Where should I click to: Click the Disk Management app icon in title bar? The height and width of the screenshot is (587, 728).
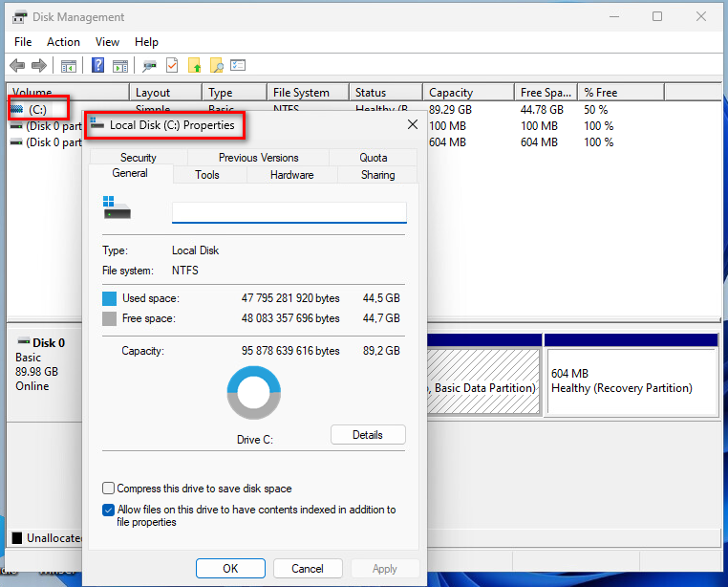click(x=19, y=17)
